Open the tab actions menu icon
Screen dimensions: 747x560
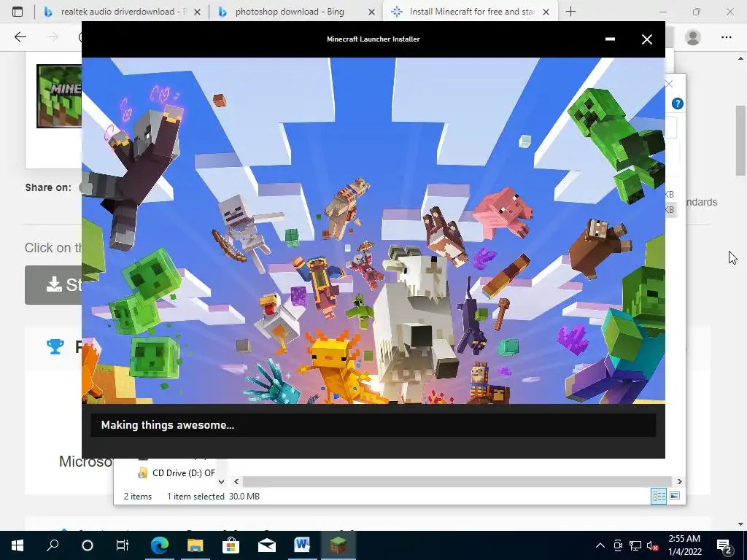click(18, 12)
